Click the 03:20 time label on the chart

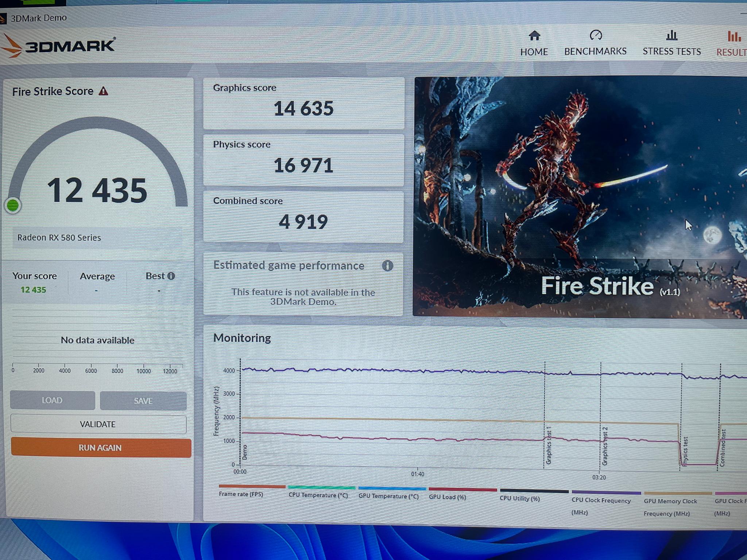coord(599,477)
